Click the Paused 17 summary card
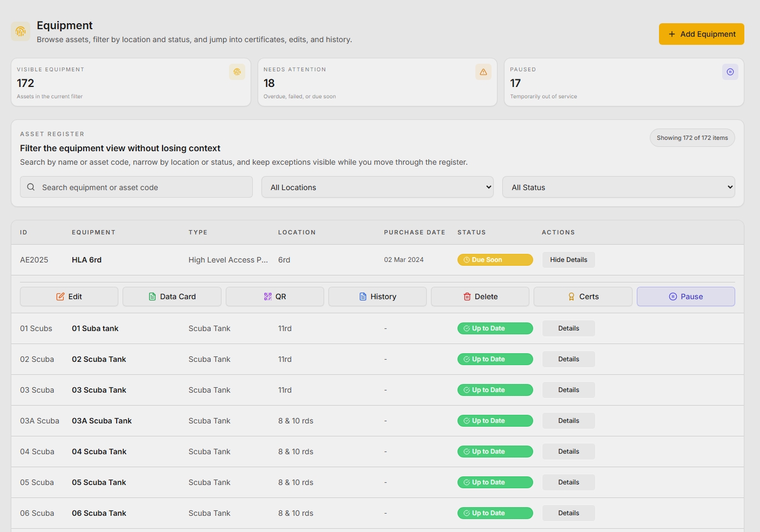 tap(624, 82)
